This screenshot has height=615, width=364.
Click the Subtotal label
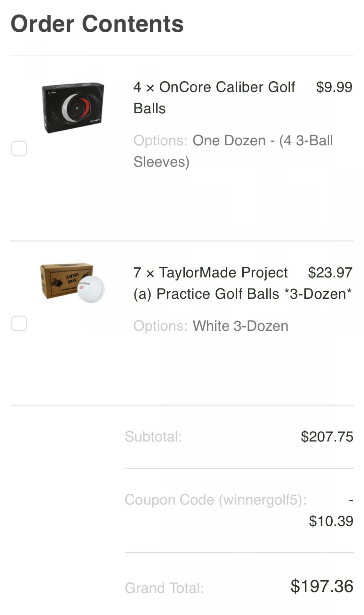(x=153, y=437)
